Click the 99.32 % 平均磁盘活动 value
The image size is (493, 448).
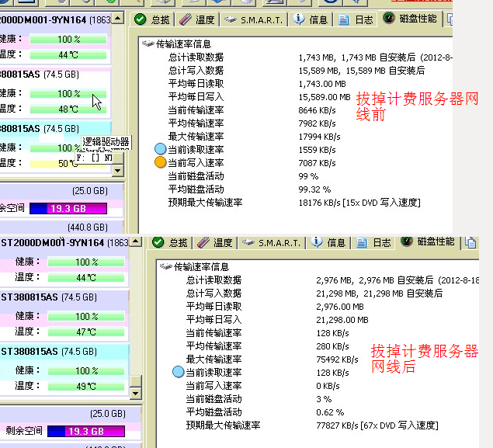(314, 189)
